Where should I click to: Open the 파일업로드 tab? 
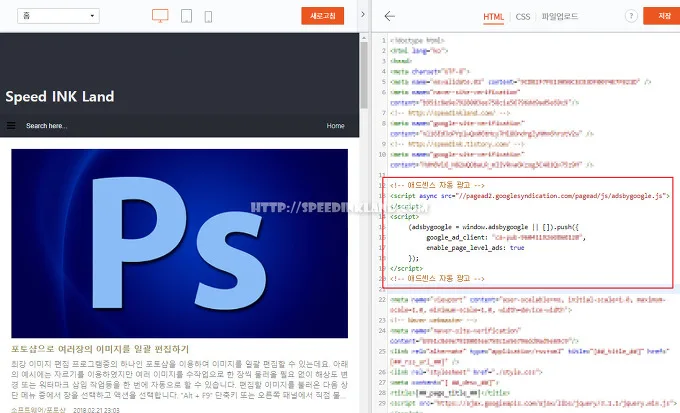[559, 16]
